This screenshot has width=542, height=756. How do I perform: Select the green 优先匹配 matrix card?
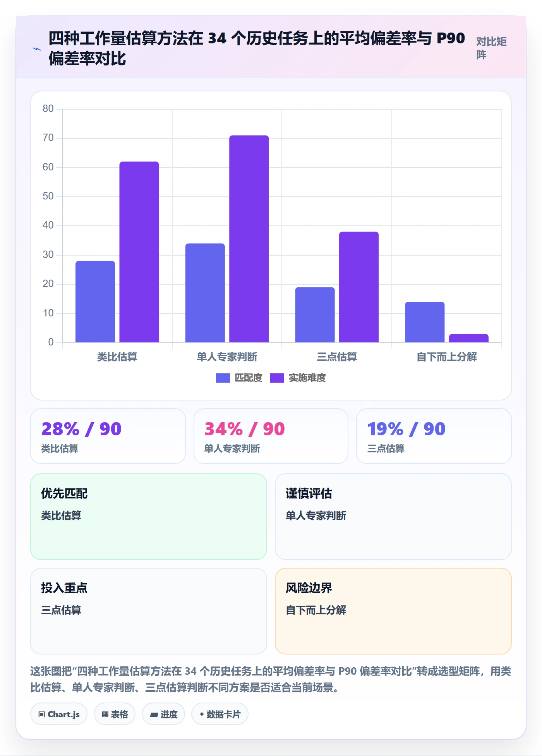click(149, 517)
